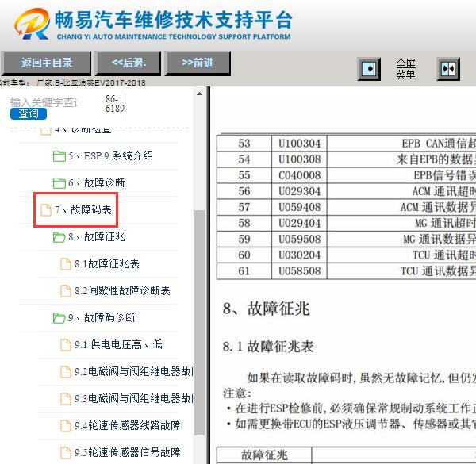
Task: Open 9.1 供电电压高、低 document
Action: click(111, 345)
